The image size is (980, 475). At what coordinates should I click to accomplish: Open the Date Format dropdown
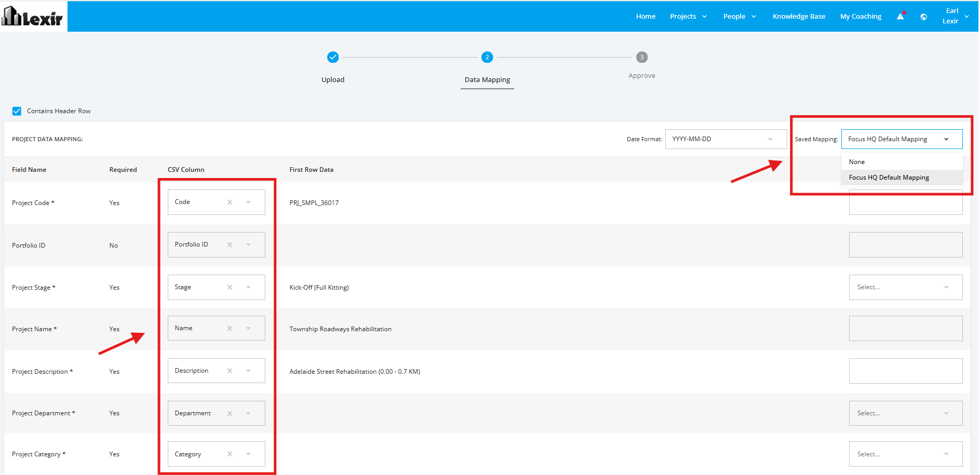726,139
